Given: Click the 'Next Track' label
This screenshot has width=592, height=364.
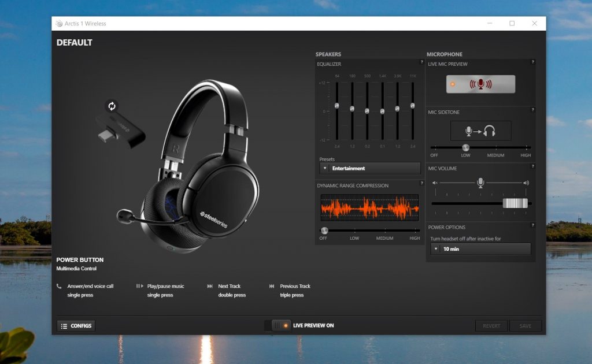Looking at the screenshot, I should (x=229, y=287).
